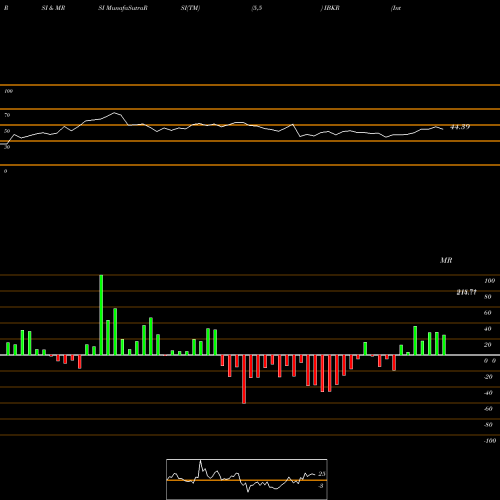
Task: Click the 23 value in the mini chart
Action: 322,474
